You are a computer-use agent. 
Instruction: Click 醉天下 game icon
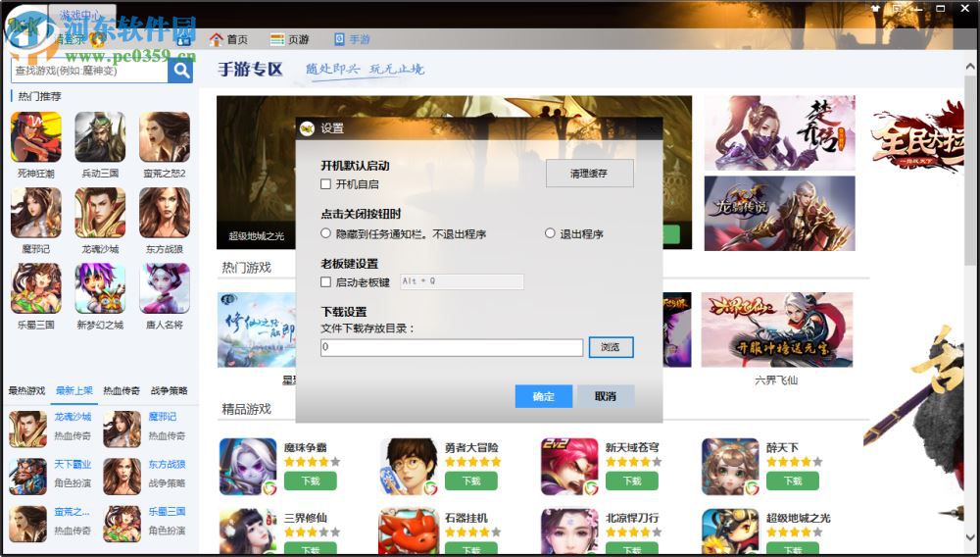730,467
